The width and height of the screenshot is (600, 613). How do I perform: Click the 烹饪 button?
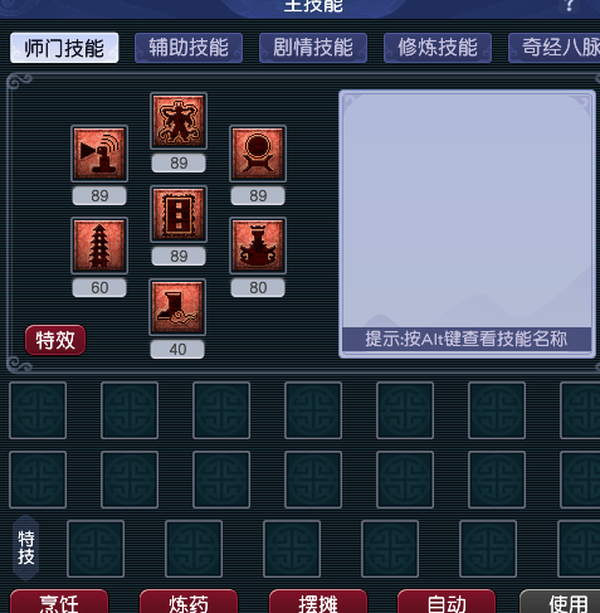[59, 602]
